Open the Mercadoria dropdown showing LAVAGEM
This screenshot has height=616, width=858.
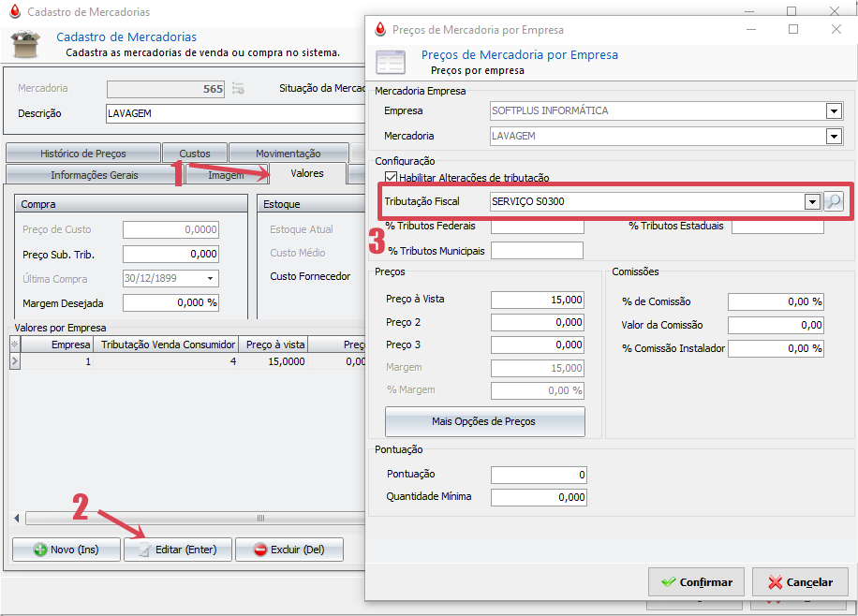[834, 137]
